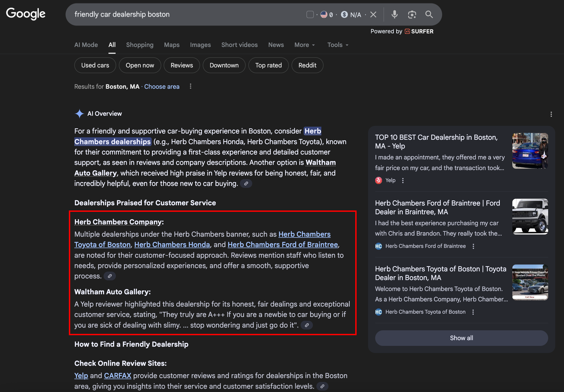Click the 'Waltham Auto Gallery:' subheading
The height and width of the screenshot is (392, 564).
point(112,292)
